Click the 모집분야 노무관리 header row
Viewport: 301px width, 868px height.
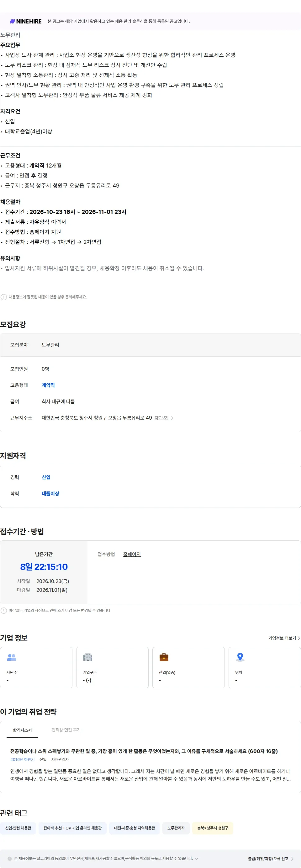pos(150,345)
